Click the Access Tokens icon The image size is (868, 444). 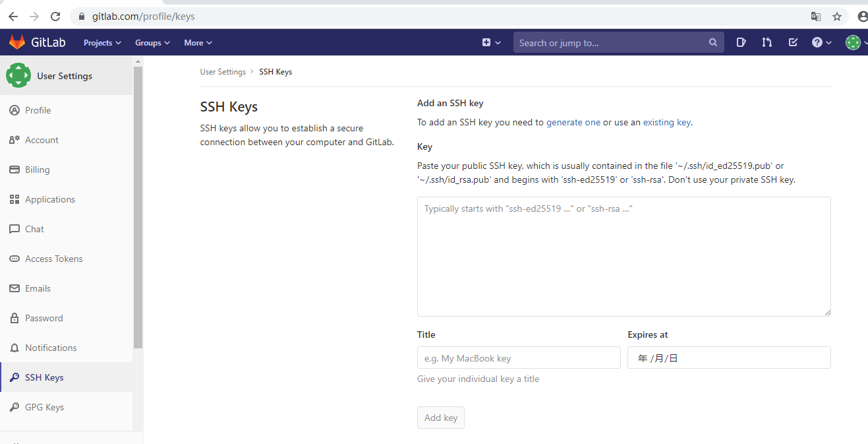[x=14, y=259]
